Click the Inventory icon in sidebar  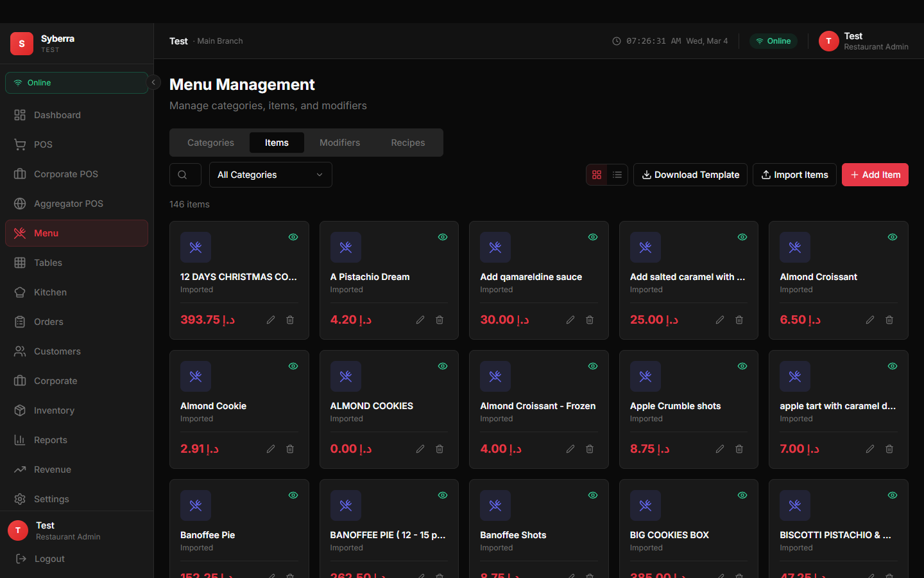[20, 410]
